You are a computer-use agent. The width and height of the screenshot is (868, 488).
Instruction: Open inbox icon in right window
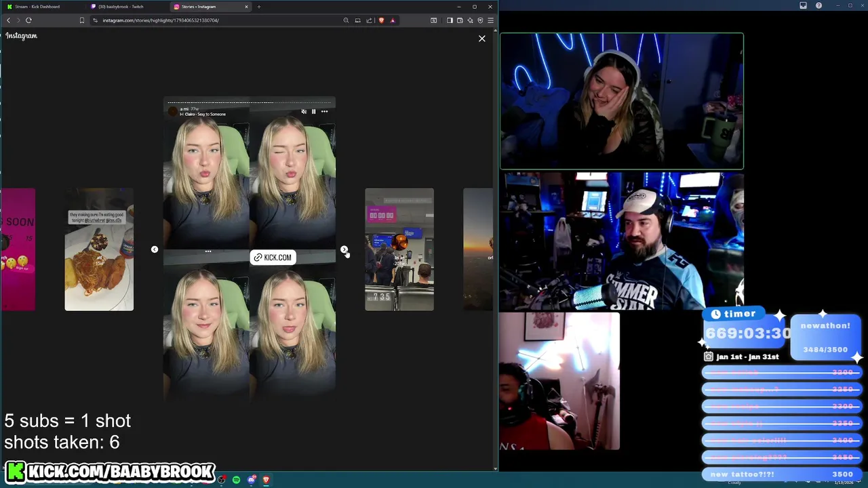(x=803, y=5)
